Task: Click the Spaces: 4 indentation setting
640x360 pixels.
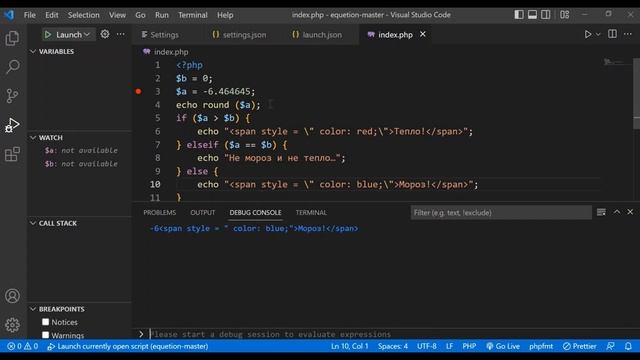Action: click(x=393, y=346)
